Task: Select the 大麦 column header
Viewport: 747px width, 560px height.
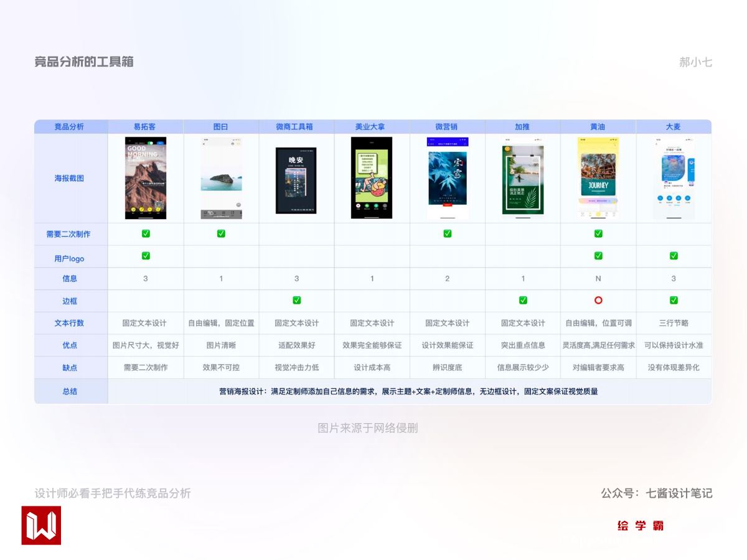Action: (673, 126)
